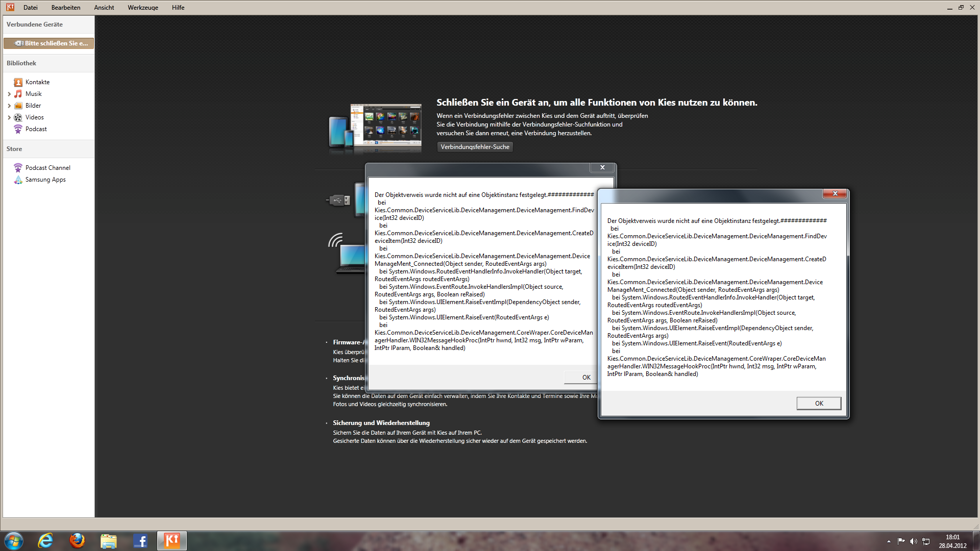Open the Hilfe menu
Image resolution: width=980 pixels, height=551 pixels.
[x=178, y=8]
